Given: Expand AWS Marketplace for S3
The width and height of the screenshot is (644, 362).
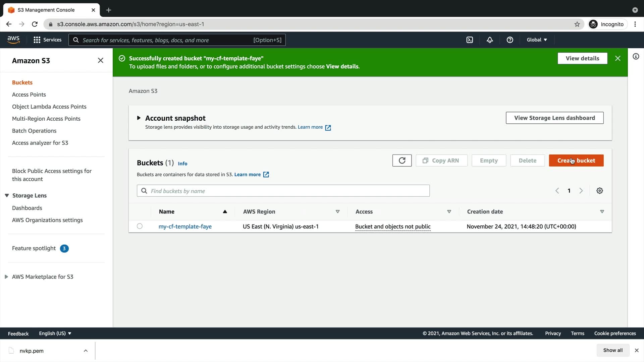Looking at the screenshot, I should pos(6,277).
